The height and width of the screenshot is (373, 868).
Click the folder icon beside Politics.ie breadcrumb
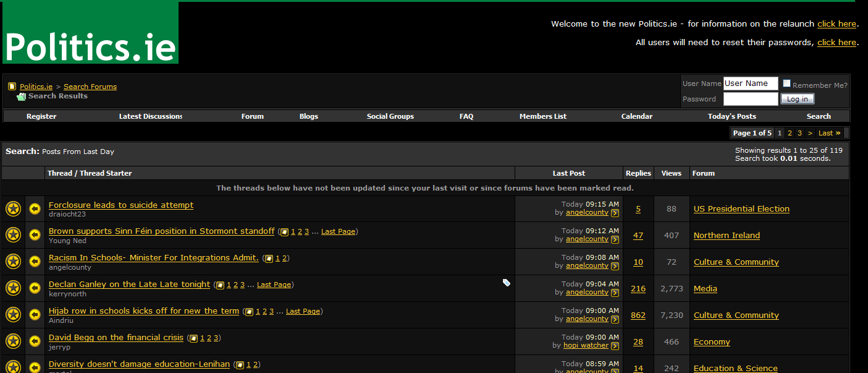12,87
